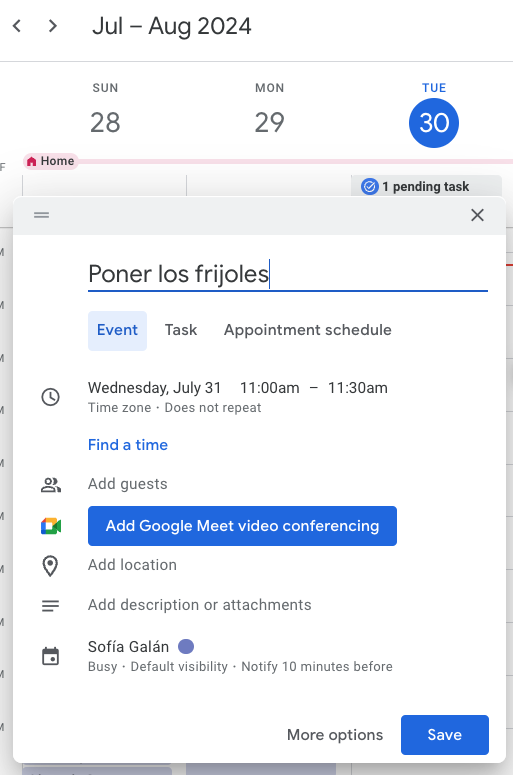Click the Jul – Aug 2024 heading
513x775 pixels.
coord(171,26)
